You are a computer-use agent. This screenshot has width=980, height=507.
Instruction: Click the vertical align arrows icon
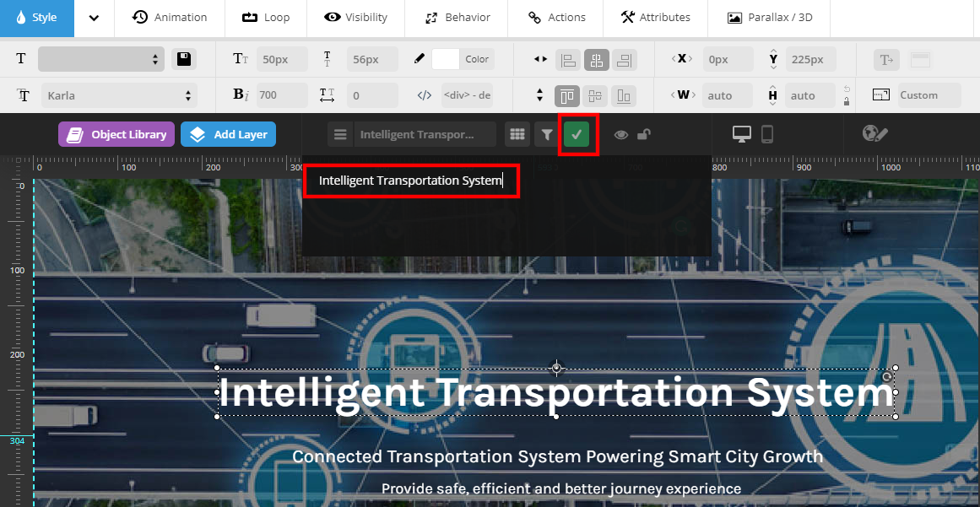click(540, 95)
